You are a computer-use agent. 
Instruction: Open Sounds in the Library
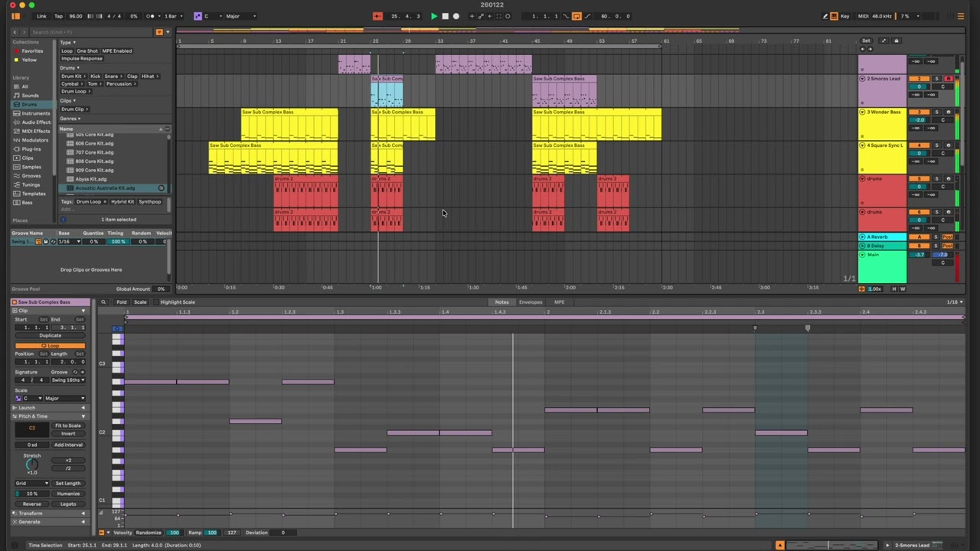(30, 96)
